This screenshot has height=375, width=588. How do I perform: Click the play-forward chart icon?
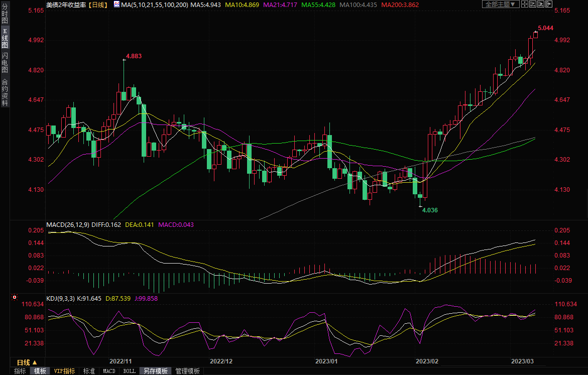point(540,4)
